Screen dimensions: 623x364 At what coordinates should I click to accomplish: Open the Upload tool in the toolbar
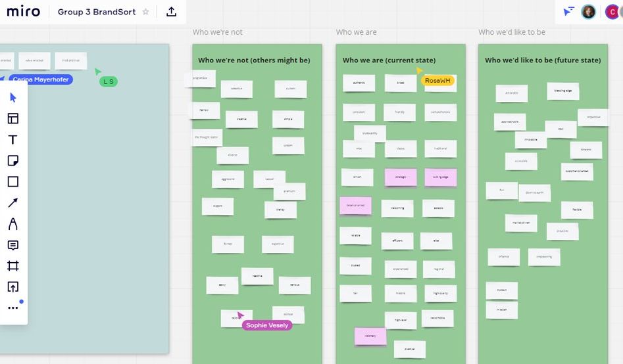(13, 287)
